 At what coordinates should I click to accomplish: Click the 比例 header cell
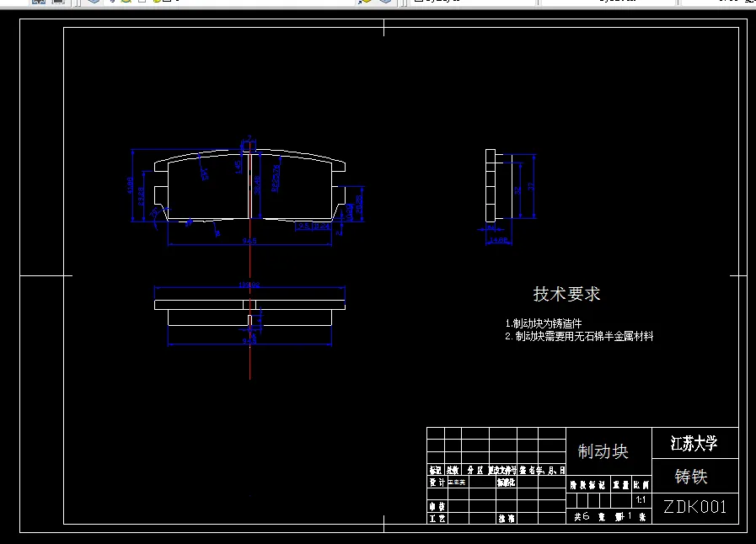pyautogui.click(x=641, y=485)
